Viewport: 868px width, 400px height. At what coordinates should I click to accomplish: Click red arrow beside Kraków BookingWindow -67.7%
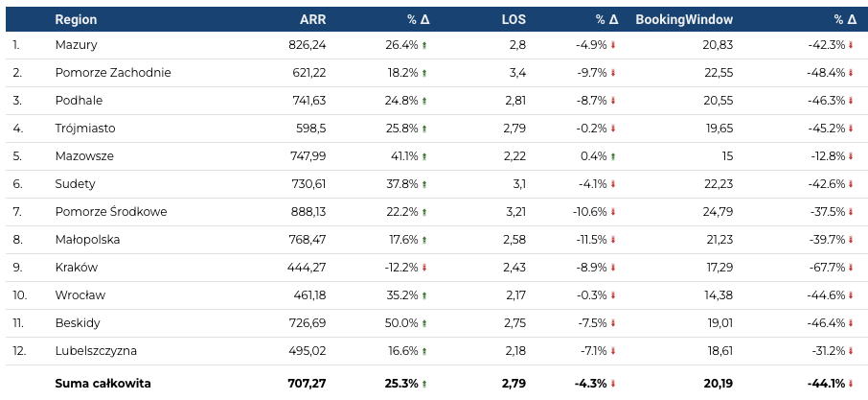tap(852, 268)
